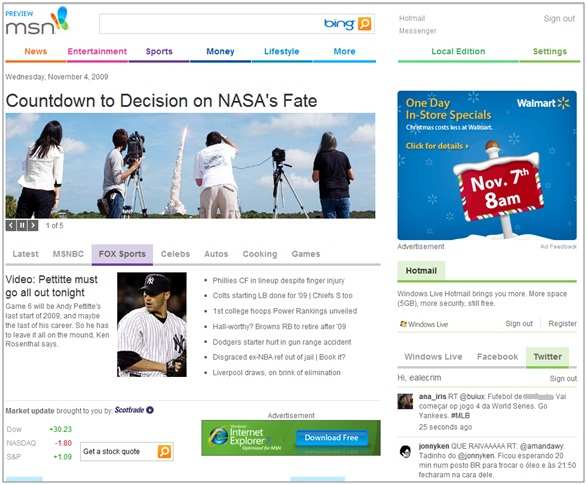Switch to the Cooking tab
Screen dimensions: 587x485
tap(260, 254)
